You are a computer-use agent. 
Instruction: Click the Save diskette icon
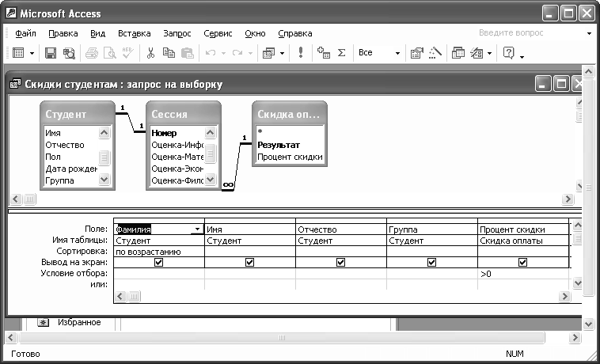point(51,53)
